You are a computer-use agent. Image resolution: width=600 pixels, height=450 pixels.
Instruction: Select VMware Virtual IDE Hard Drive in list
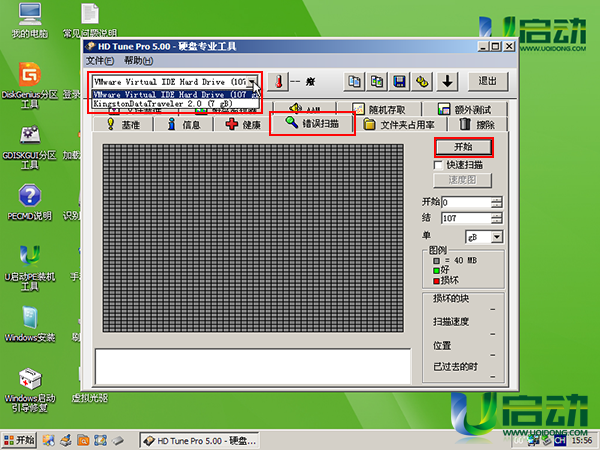tap(176, 95)
